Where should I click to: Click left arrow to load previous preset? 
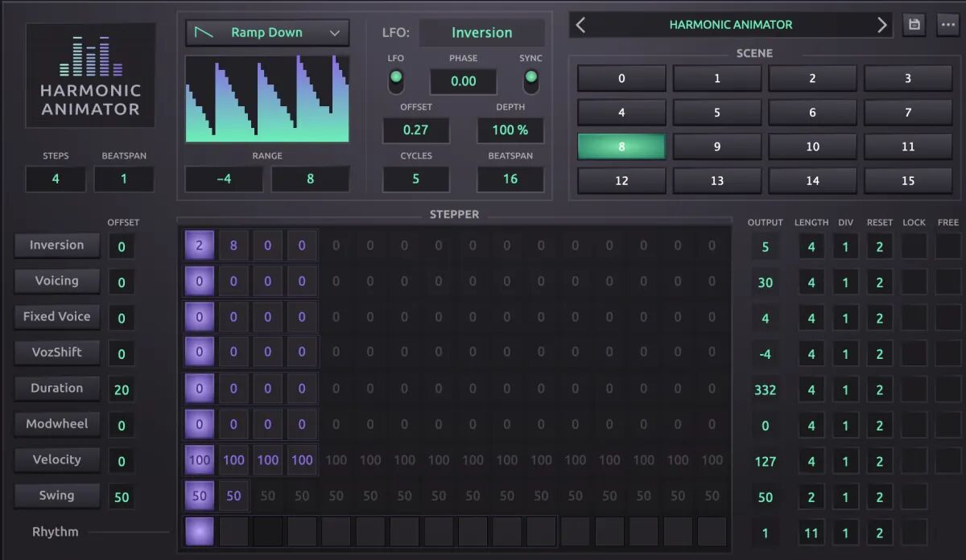(580, 24)
